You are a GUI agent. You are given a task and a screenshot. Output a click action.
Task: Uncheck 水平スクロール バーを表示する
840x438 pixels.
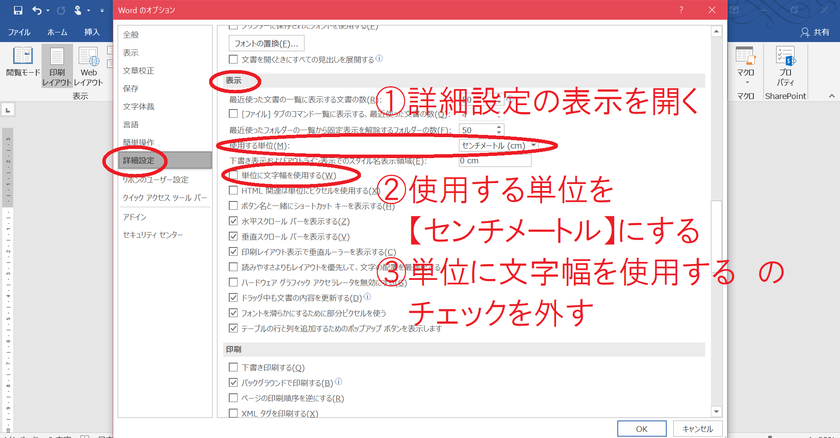coord(233,221)
